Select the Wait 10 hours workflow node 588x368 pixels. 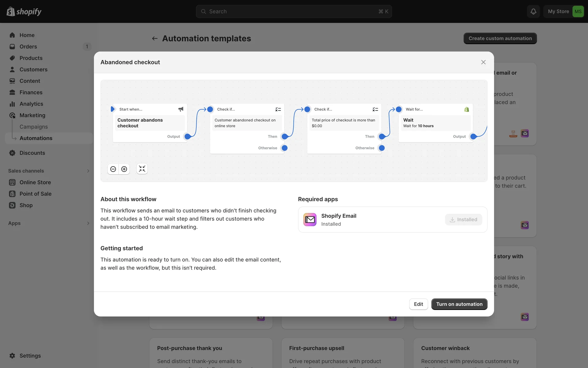click(435, 123)
